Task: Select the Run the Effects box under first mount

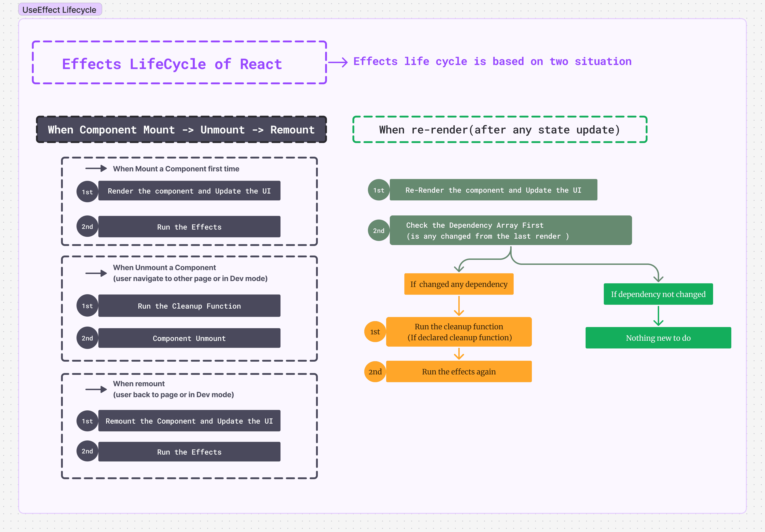Action: (x=189, y=227)
